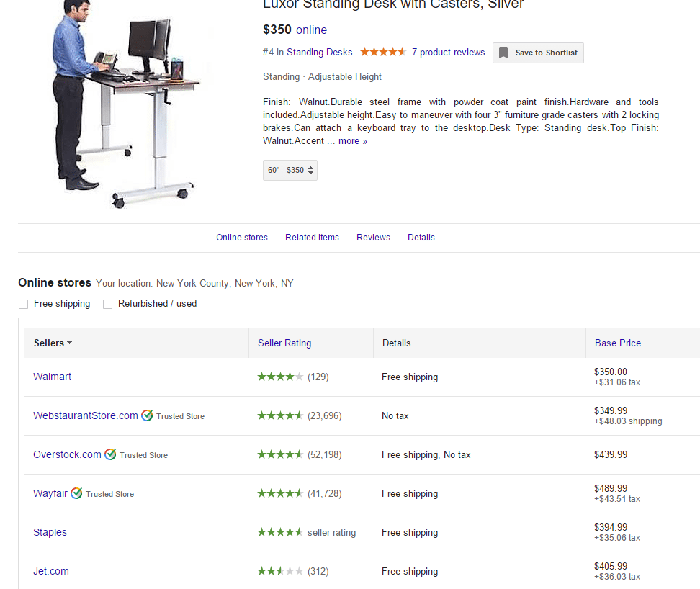700x589 pixels.
Task: Click Walmart's green seller rating stars
Action: 280,377
